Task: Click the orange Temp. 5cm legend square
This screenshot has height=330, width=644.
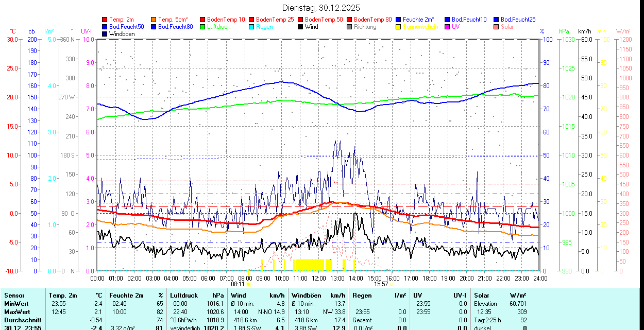Action: coord(154,20)
